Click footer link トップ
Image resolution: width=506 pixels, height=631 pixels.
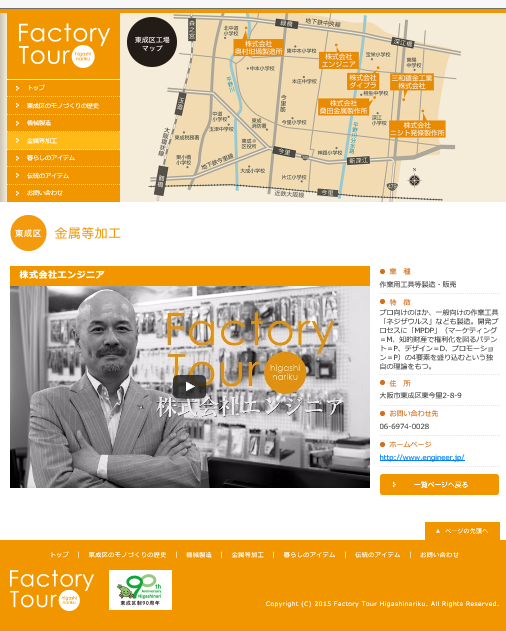[x=59, y=555]
